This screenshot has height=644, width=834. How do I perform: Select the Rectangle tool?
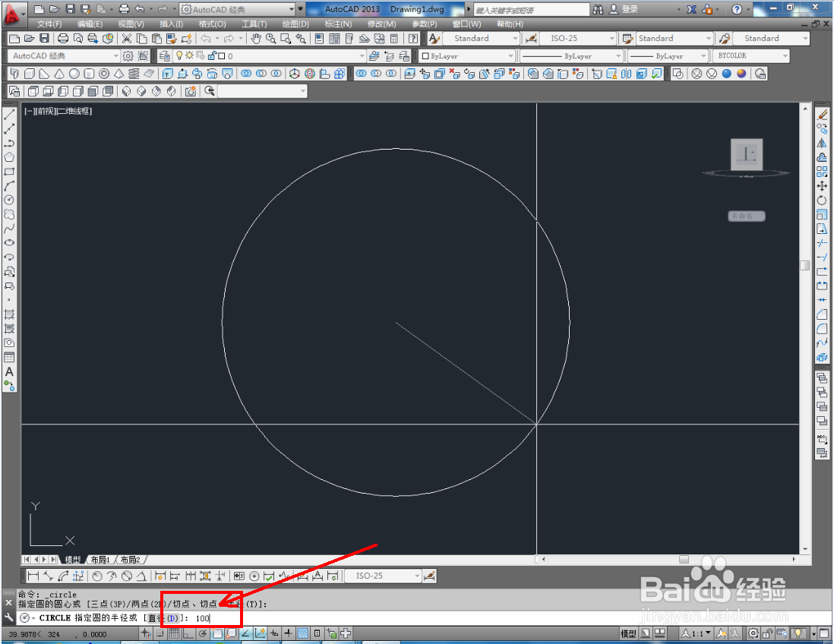[x=9, y=172]
